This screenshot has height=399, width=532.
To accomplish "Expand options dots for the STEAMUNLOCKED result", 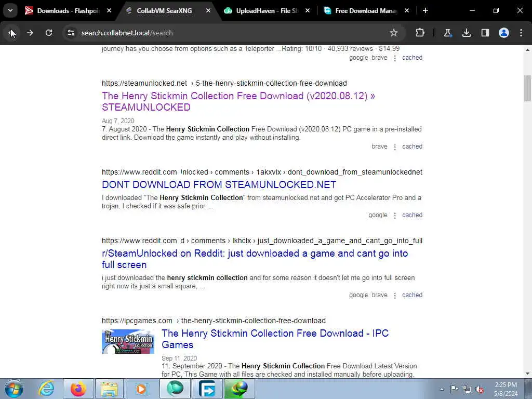I will (395, 147).
